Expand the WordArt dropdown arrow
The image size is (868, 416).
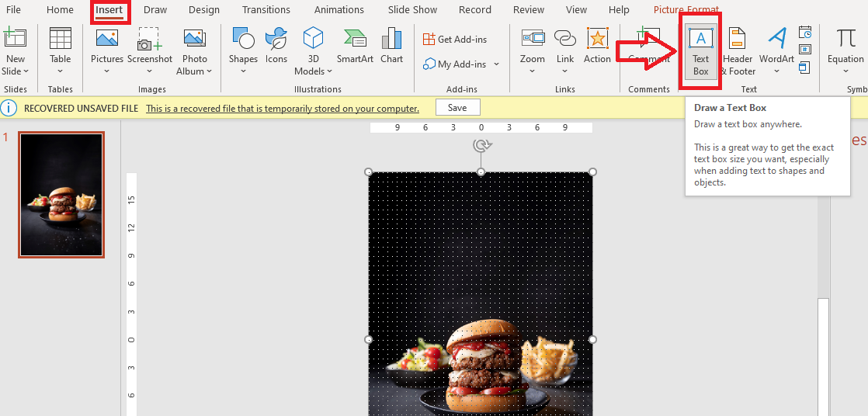point(776,71)
